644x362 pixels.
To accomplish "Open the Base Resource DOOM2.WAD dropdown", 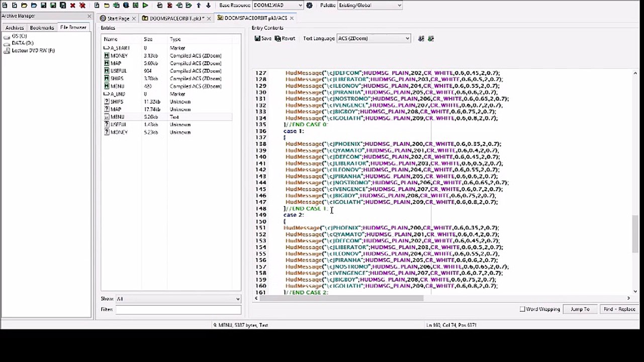I will coord(278,5).
